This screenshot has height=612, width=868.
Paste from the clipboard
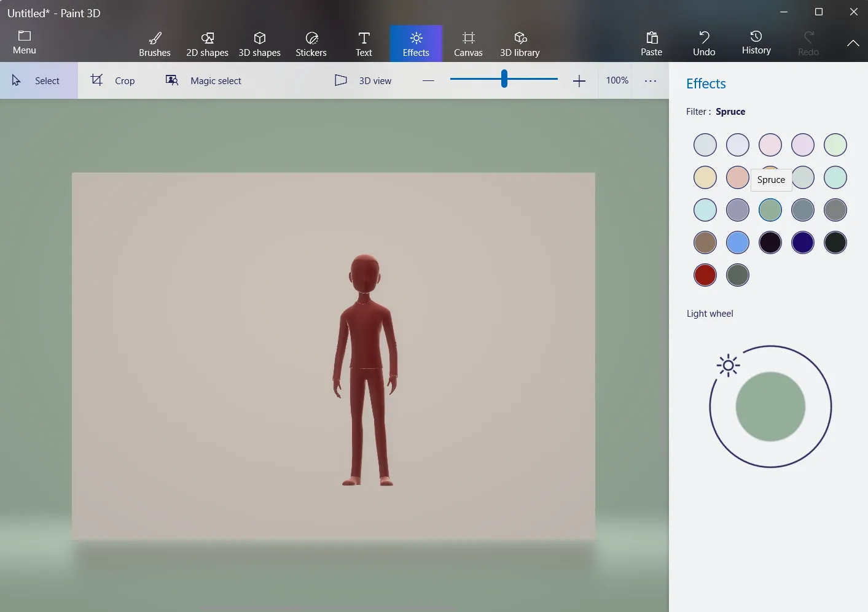[651, 43]
